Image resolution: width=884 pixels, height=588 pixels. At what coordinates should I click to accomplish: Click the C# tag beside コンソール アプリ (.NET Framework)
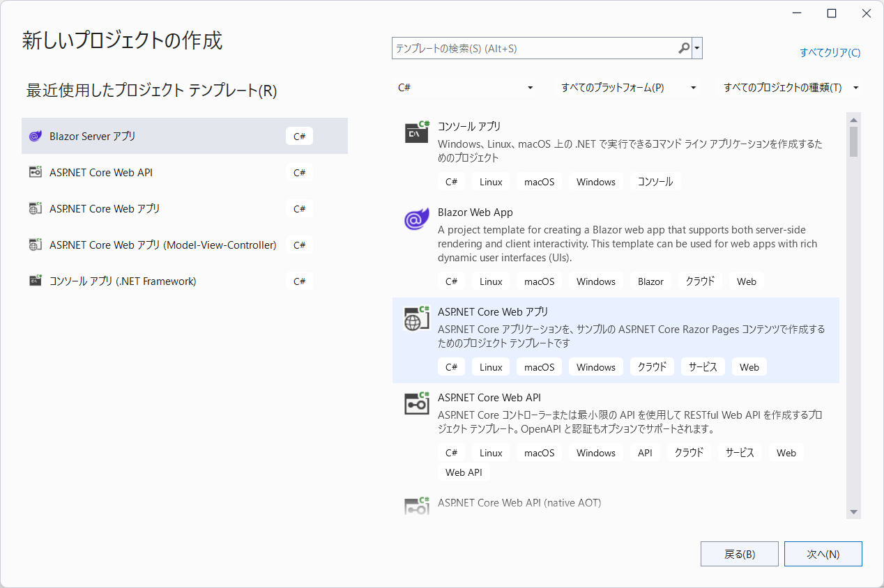point(300,281)
